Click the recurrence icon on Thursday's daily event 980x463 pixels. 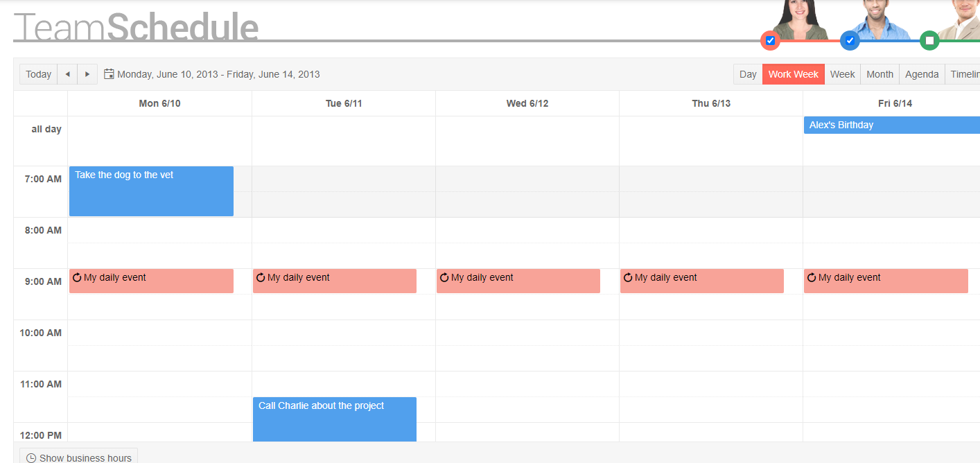click(628, 278)
